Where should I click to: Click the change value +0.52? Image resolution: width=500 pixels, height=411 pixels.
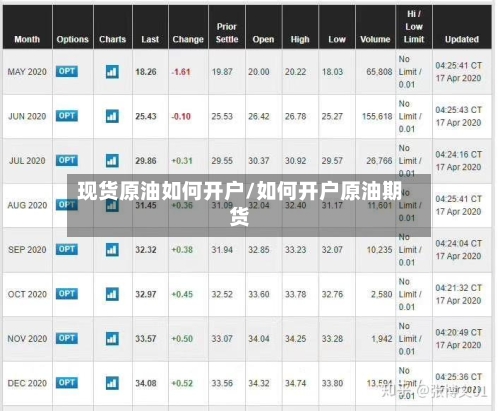(x=182, y=383)
